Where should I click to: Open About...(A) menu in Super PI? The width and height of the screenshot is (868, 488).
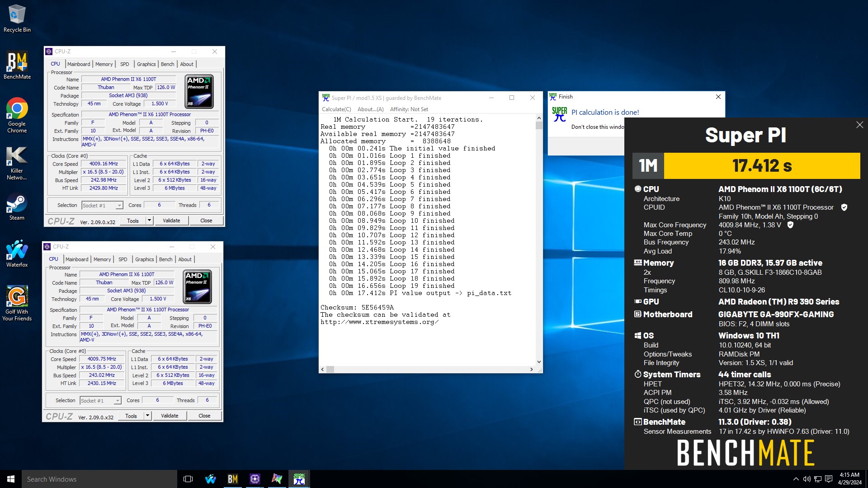(x=371, y=109)
